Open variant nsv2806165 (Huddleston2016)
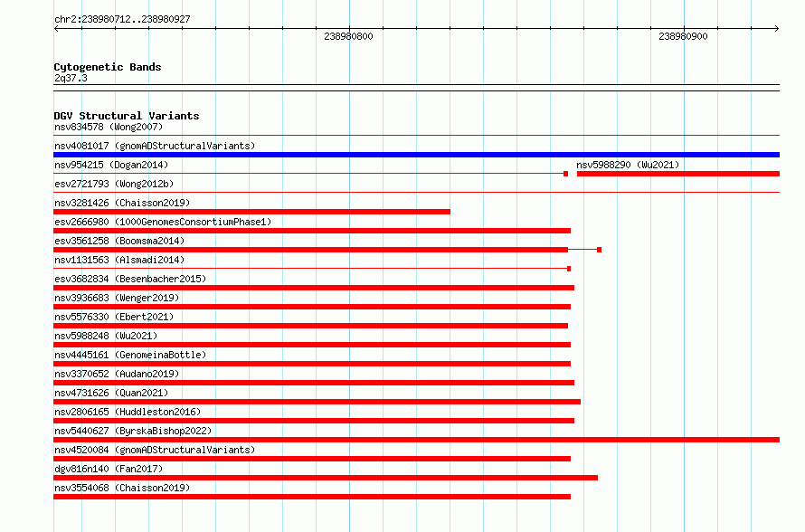The width and height of the screenshot is (805, 532). tap(128, 412)
